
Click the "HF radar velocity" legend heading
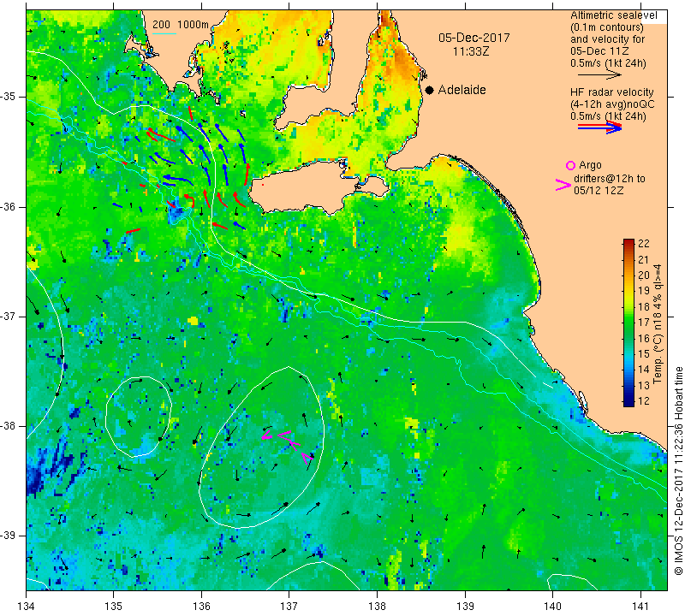pyautogui.click(x=611, y=92)
